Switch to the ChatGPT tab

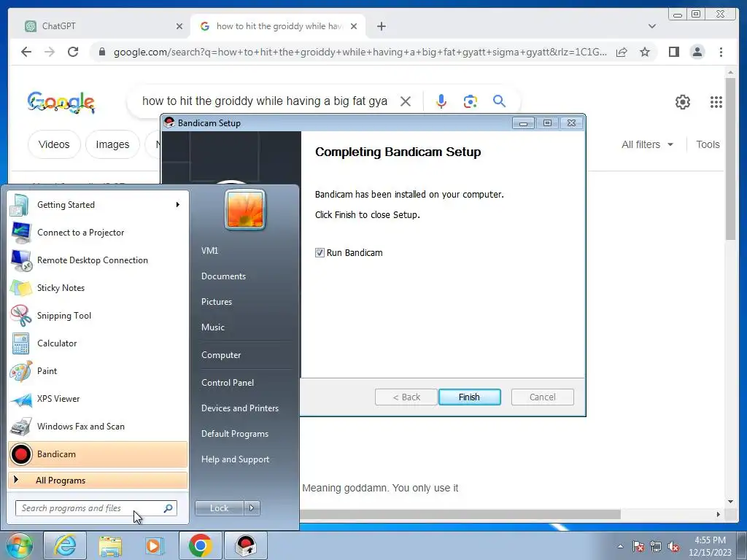104,26
